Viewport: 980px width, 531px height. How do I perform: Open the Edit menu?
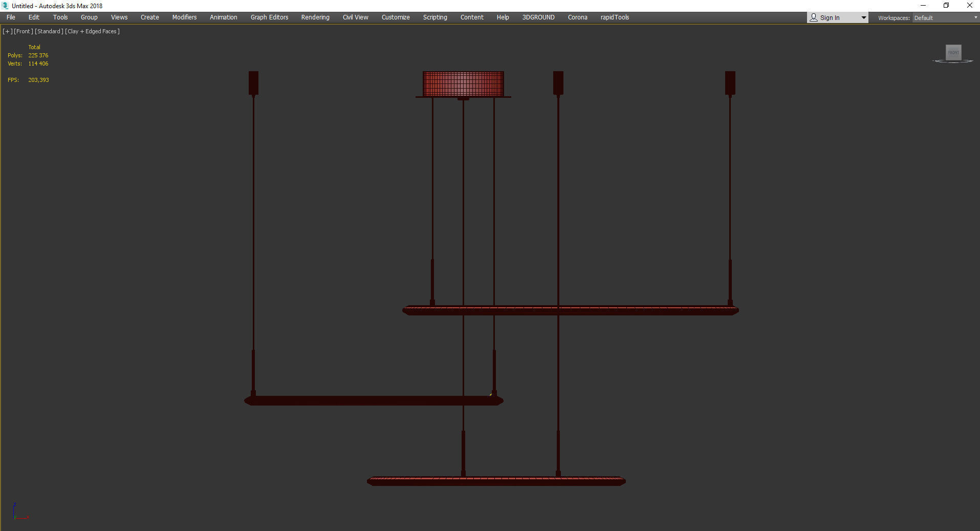(x=34, y=17)
